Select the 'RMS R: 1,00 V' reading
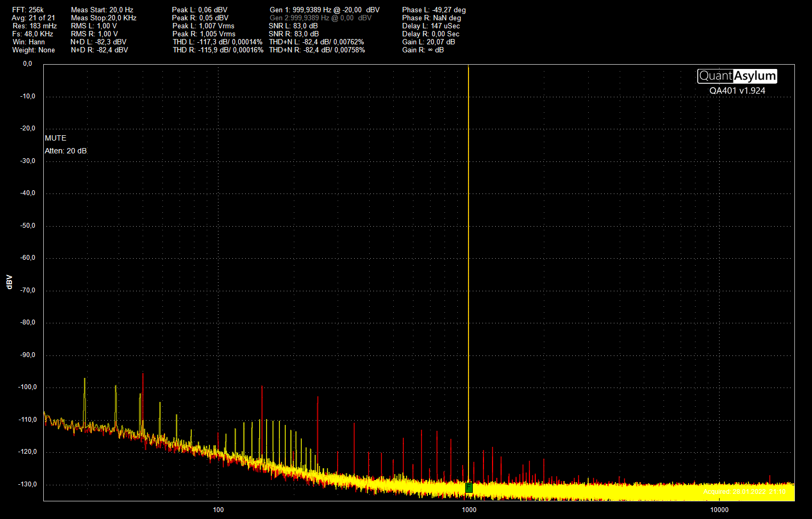Viewport: 812px width, 519px height. pyautogui.click(x=94, y=34)
